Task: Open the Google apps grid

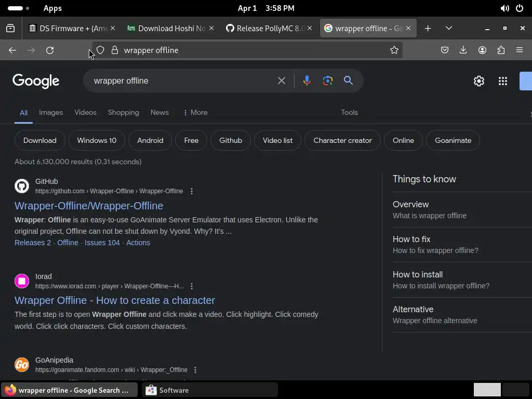Action: [503, 81]
